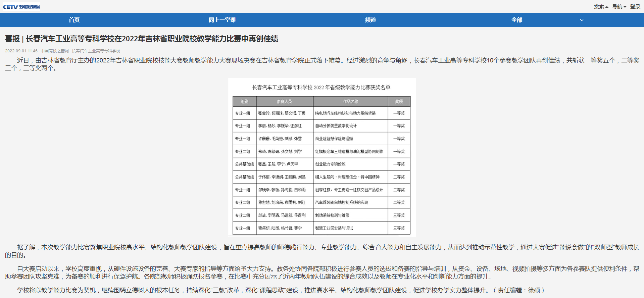Click the 参赛人员 table header cell
This screenshot has width=644, height=298.
[284, 101]
